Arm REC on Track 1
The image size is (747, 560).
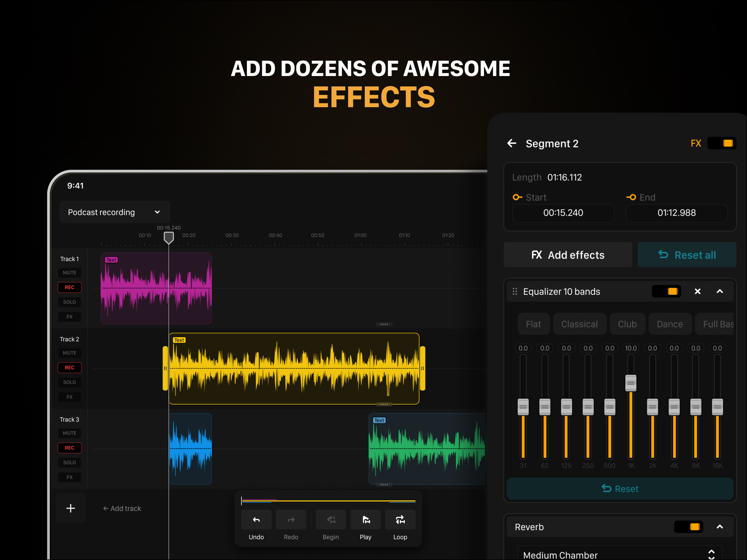tap(69, 287)
